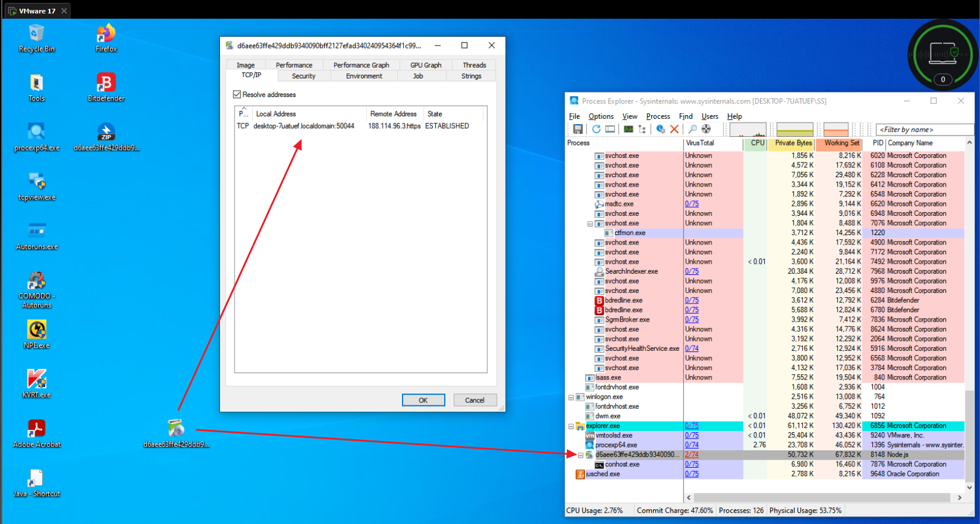Open VirusTotal link for jusched.exe

692,474
